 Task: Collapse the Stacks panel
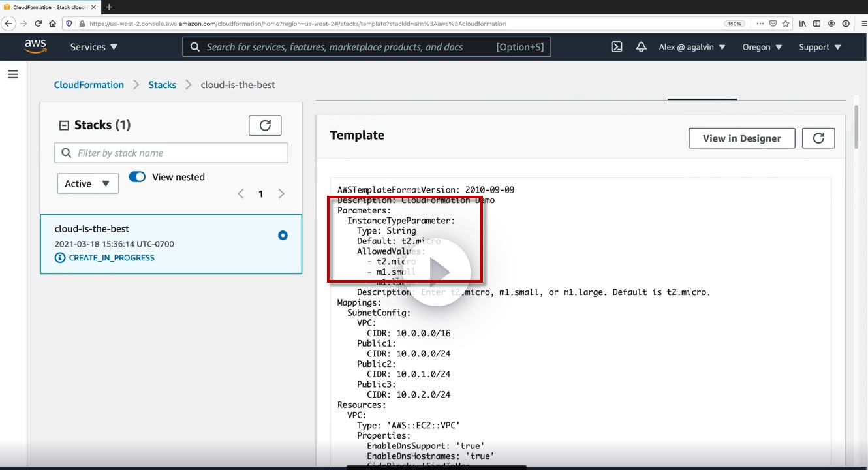pyautogui.click(x=64, y=125)
